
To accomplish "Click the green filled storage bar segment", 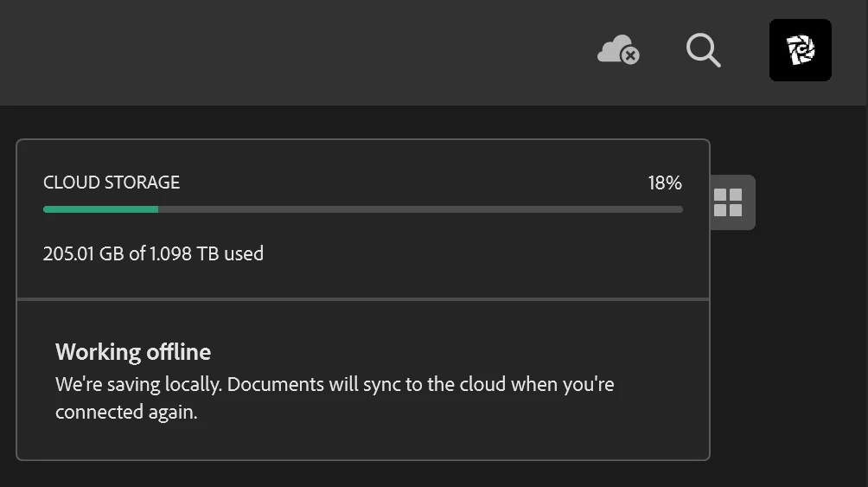I will coord(100,209).
